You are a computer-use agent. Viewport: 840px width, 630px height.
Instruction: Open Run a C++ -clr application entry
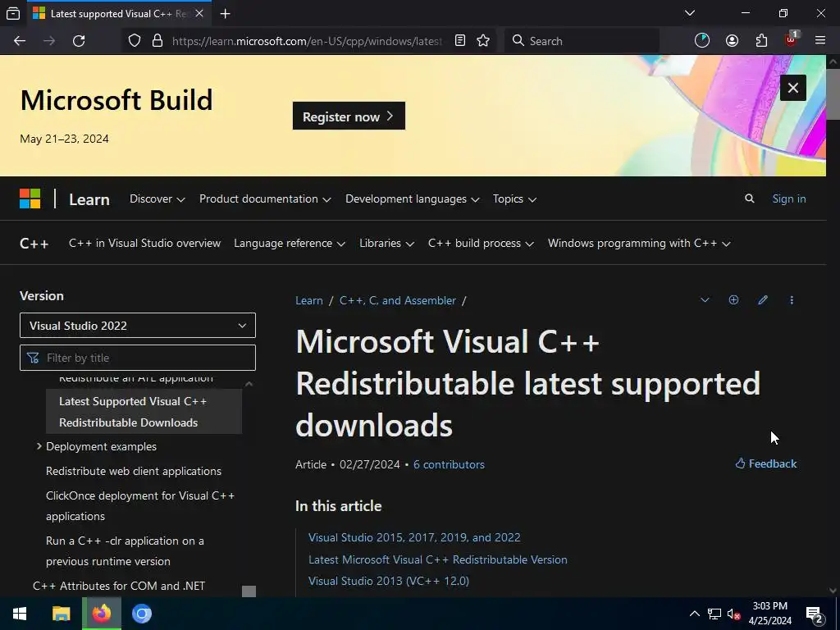(125, 550)
